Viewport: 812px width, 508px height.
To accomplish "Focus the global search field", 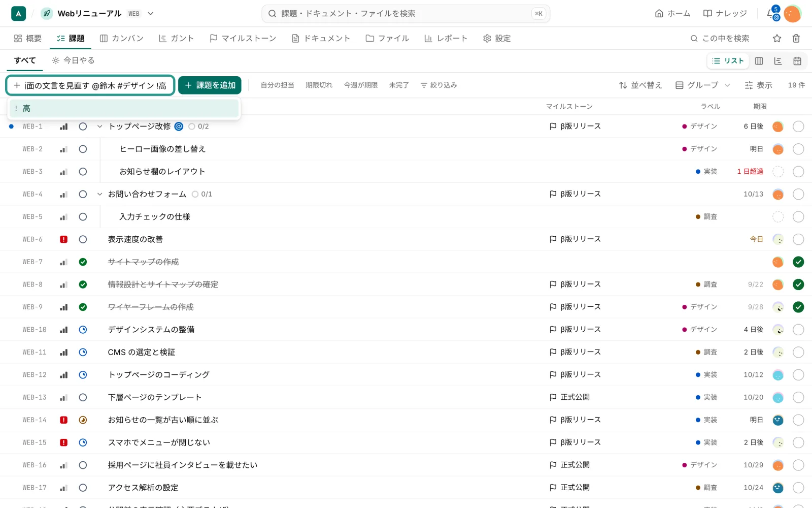I will pyautogui.click(x=405, y=14).
